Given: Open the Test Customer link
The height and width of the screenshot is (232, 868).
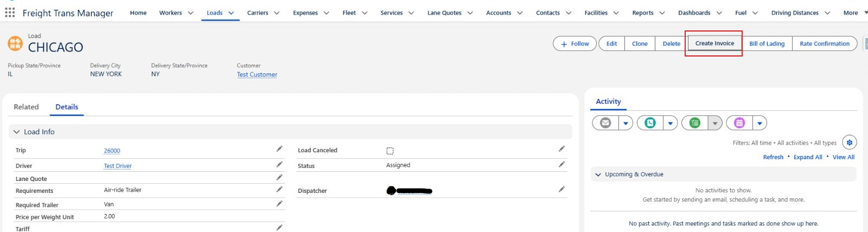Looking at the screenshot, I should (257, 74).
